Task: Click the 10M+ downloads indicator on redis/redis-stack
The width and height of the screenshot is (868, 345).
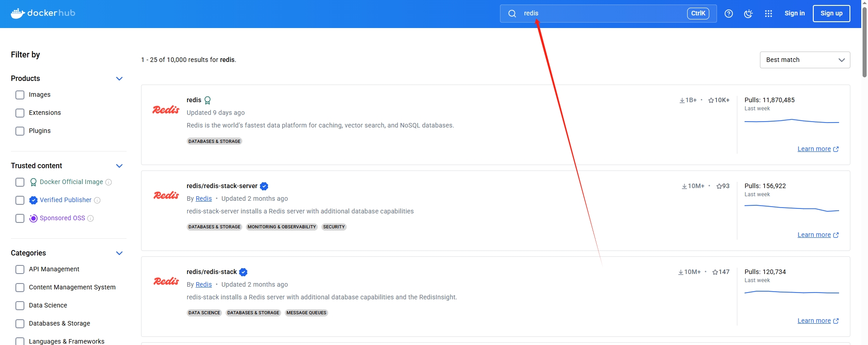Action: (x=689, y=272)
